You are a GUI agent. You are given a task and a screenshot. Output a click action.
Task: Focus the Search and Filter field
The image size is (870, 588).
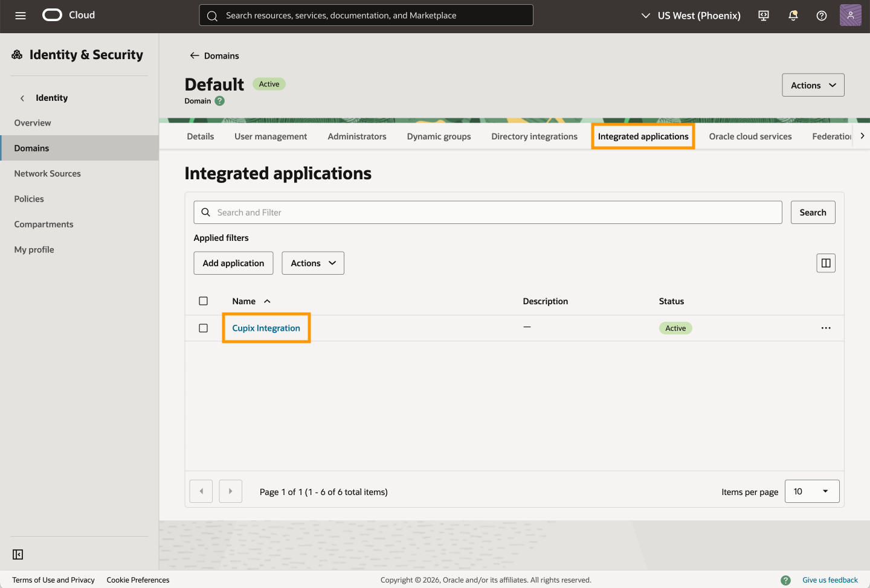488,213
